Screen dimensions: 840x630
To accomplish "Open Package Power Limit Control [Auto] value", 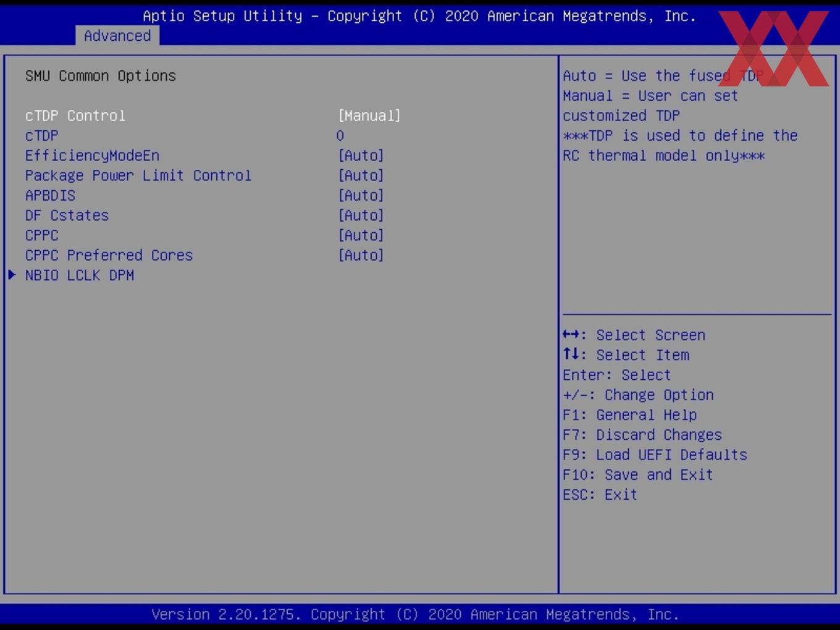I will tap(361, 175).
